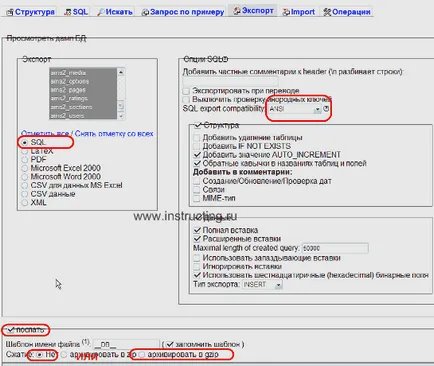
Task: Toggle Полная вставка checkbox
Action: (197, 230)
